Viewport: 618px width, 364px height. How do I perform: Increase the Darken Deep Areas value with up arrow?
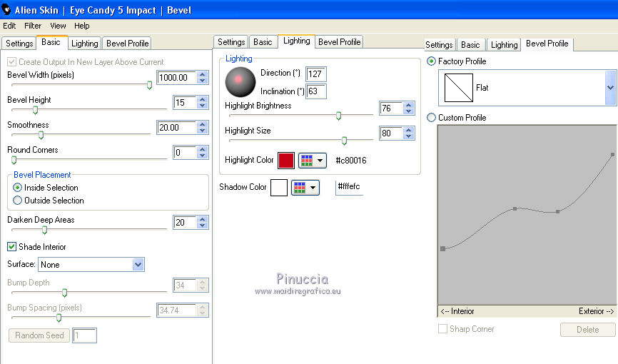pyautogui.click(x=203, y=219)
